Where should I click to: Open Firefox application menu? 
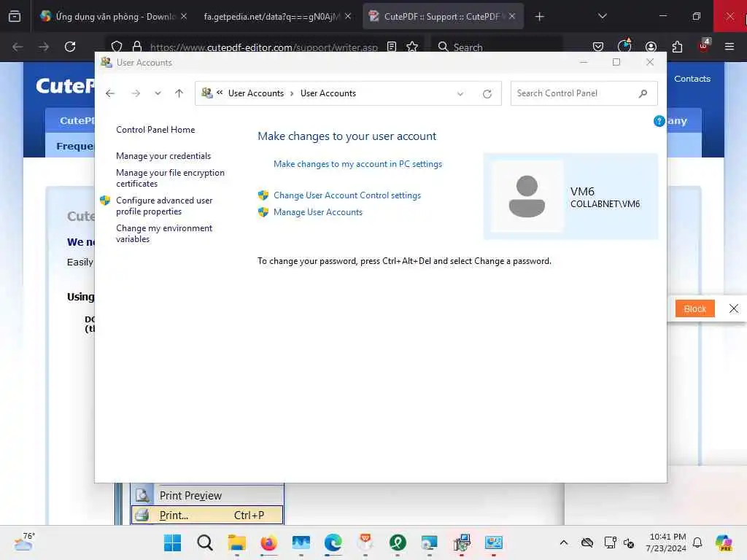[729, 47]
